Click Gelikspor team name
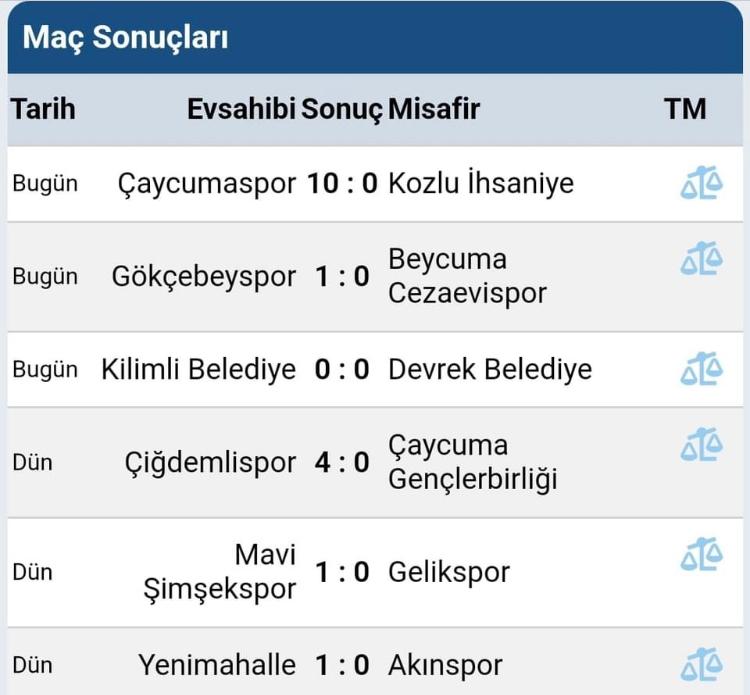Image resolution: width=750 pixels, height=695 pixels. point(449,572)
